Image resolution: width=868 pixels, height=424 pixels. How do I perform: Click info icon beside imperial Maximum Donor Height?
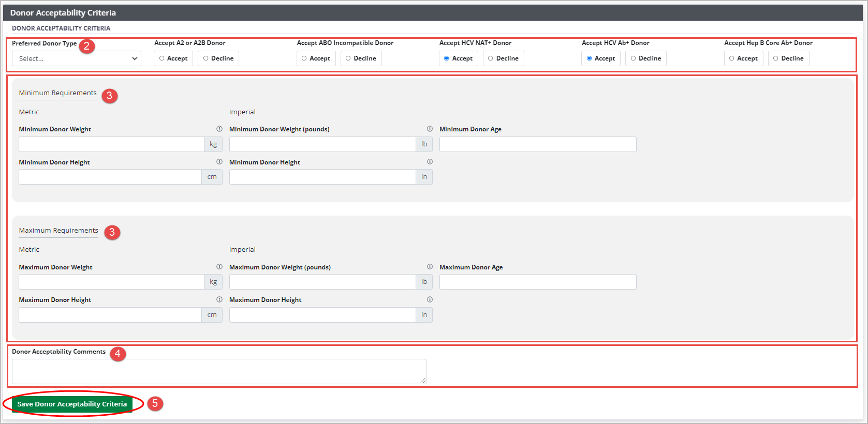pos(430,299)
